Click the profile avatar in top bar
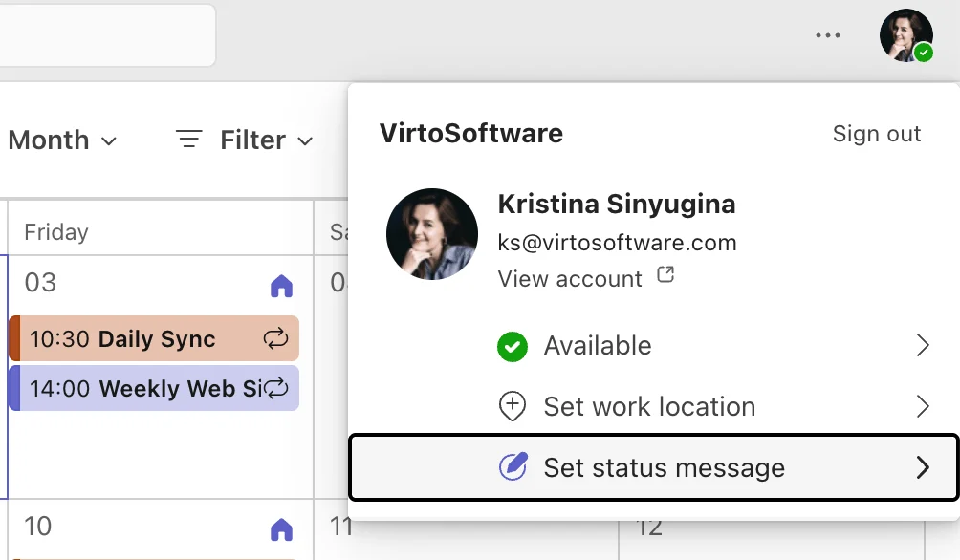Viewport: 960px width, 560px height. pos(906,35)
